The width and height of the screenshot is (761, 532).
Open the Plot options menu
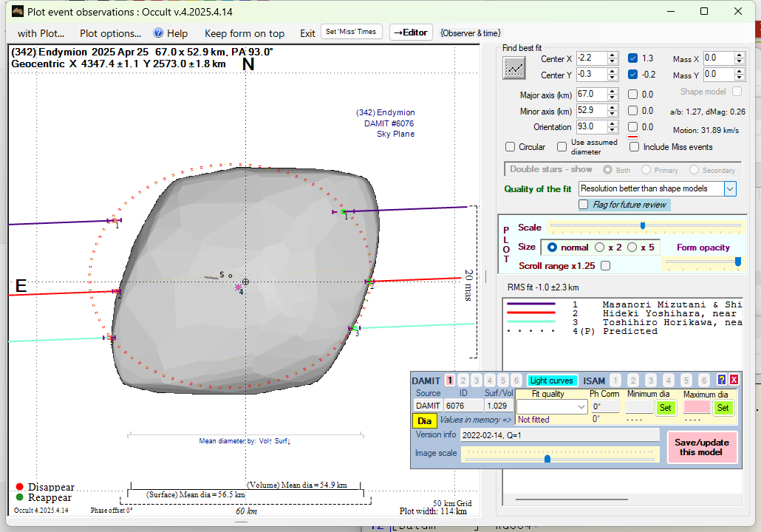click(110, 33)
